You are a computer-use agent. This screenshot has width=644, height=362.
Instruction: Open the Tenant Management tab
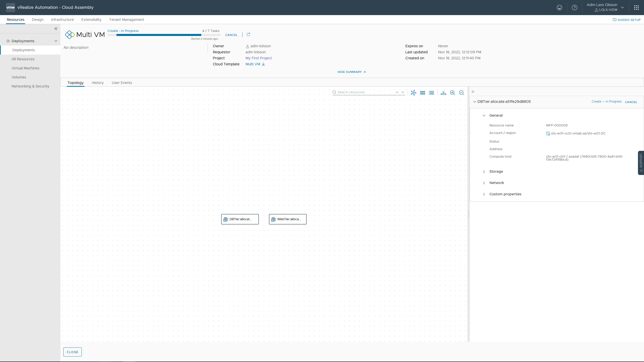point(127,20)
